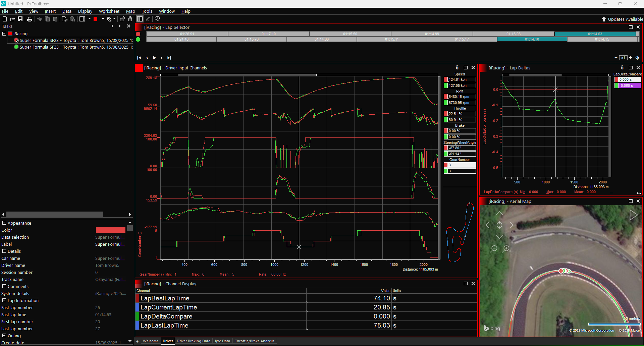Toggle the task pane layout icon
This screenshot has height=346, width=644.
click(x=140, y=19)
